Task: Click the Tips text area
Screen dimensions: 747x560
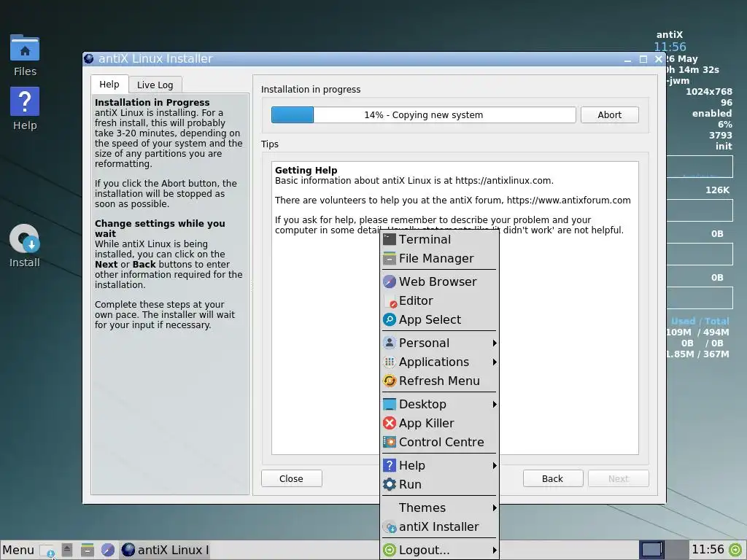Action: coord(455,308)
